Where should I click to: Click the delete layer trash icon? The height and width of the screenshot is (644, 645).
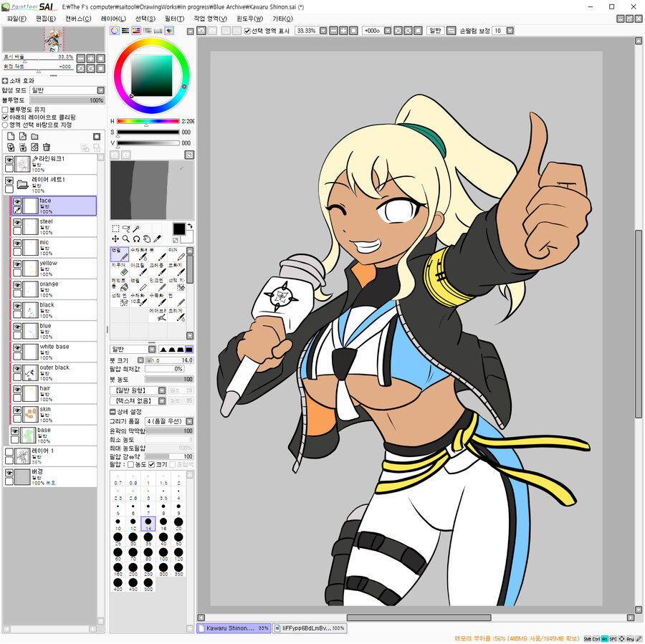click(x=47, y=147)
